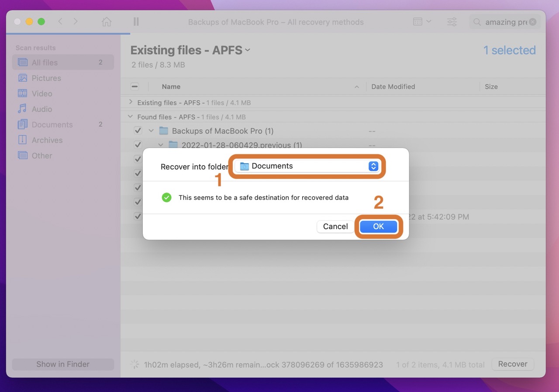Click the Recover button
This screenshot has height=392, width=559.
click(513, 364)
